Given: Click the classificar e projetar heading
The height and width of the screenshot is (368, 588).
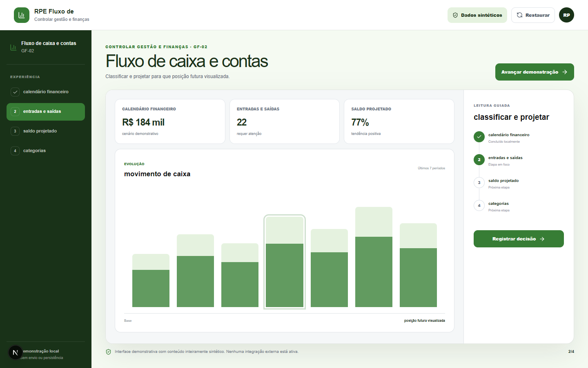Looking at the screenshot, I should 511,117.
